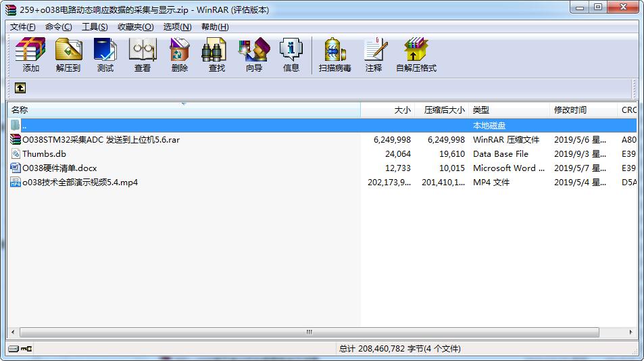Sort by the 类型 column header
This screenshot has height=361, width=644.
click(x=509, y=110)
